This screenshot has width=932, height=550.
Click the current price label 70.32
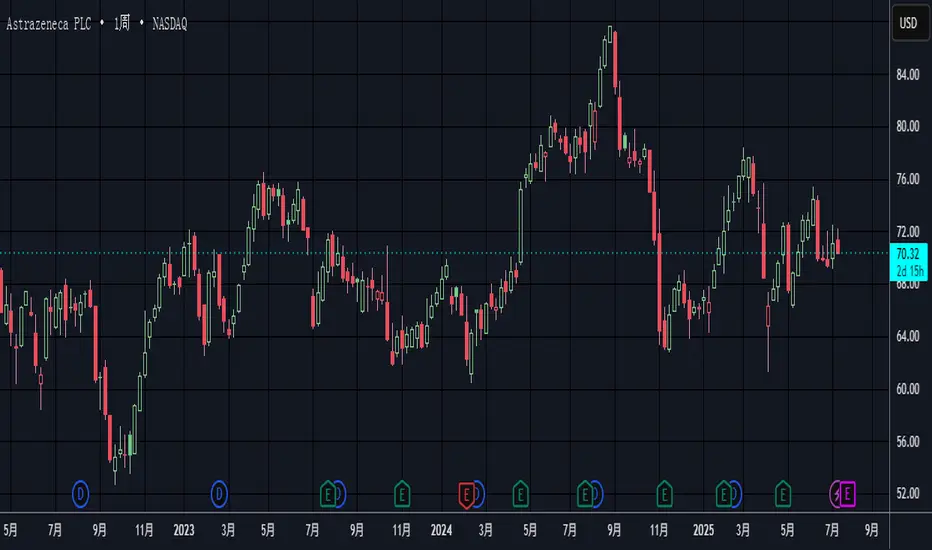(x=908, y=253)
